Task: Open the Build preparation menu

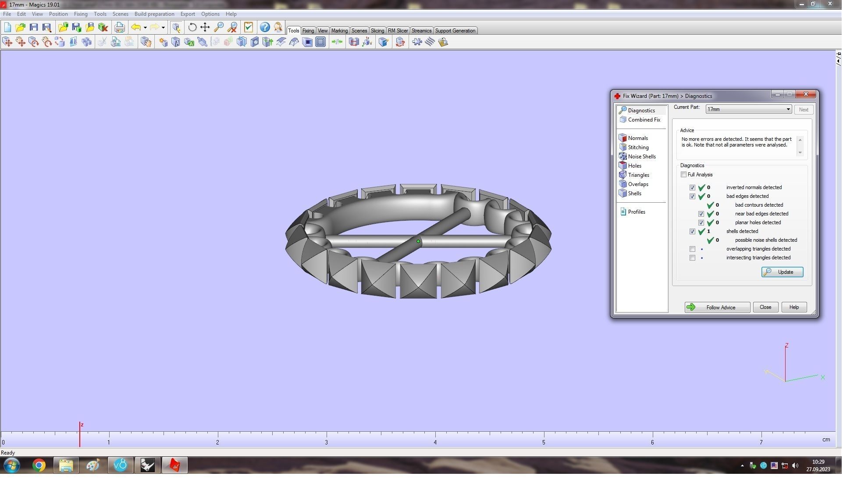Action: pos(154,14)
